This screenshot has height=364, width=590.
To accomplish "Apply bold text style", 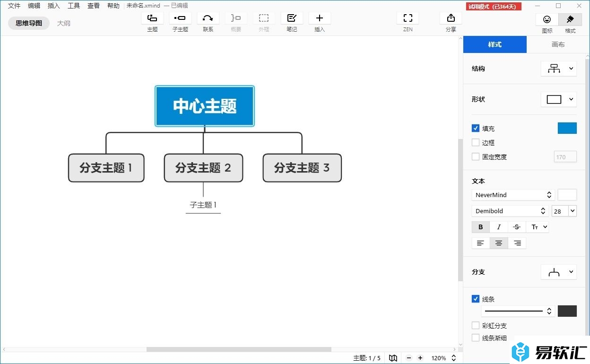I will (481, 227).
